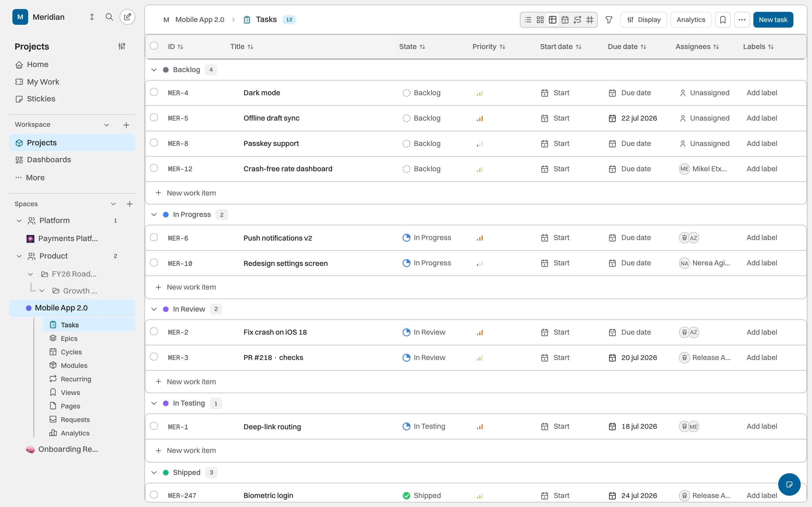Collapse the Backlog group

pyautogui.click(x=154, y=70)
